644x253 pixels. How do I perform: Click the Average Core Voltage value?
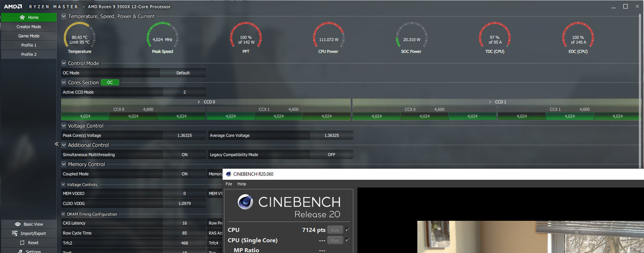click(x=331, y=136)
